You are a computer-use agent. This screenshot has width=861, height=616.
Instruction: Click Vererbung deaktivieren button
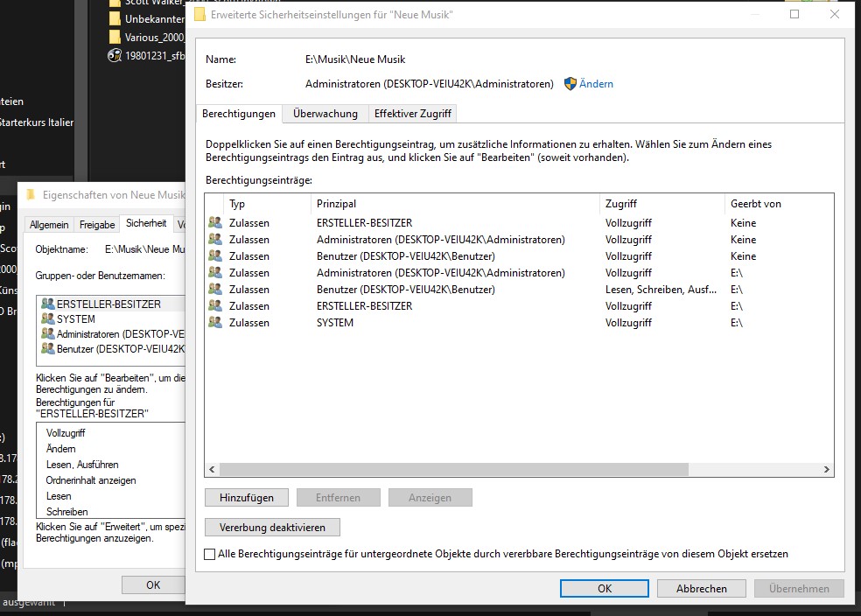[272, 528]
